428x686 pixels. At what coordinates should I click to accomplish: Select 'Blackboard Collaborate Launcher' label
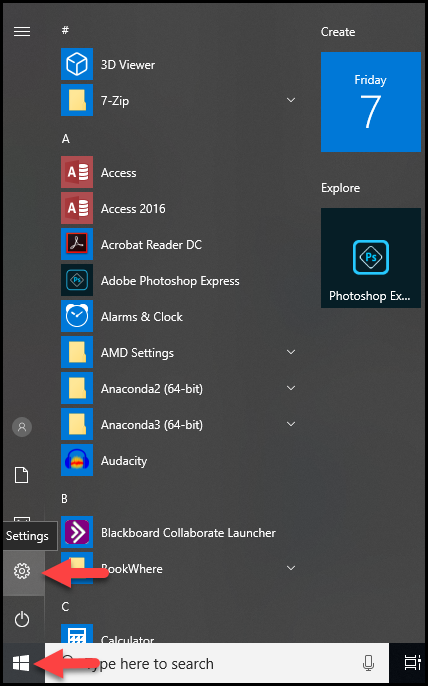188,532
